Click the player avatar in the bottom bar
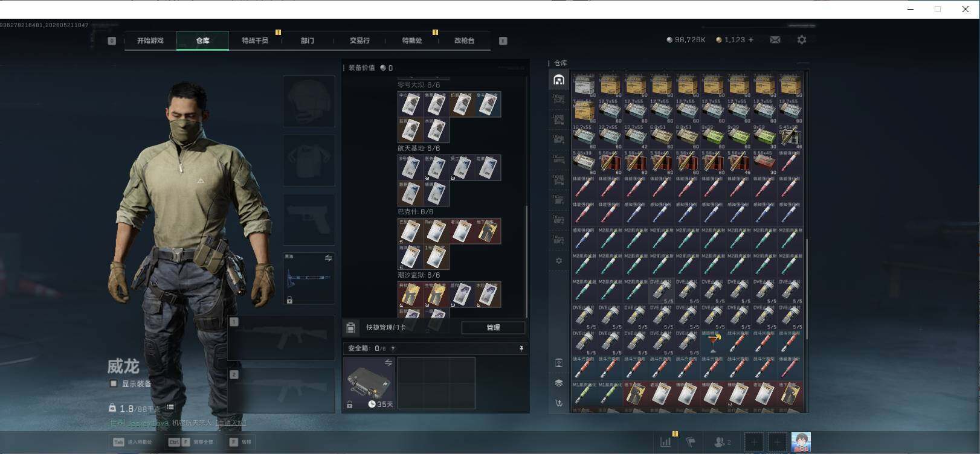980x454 pixels. coord(801,442)
